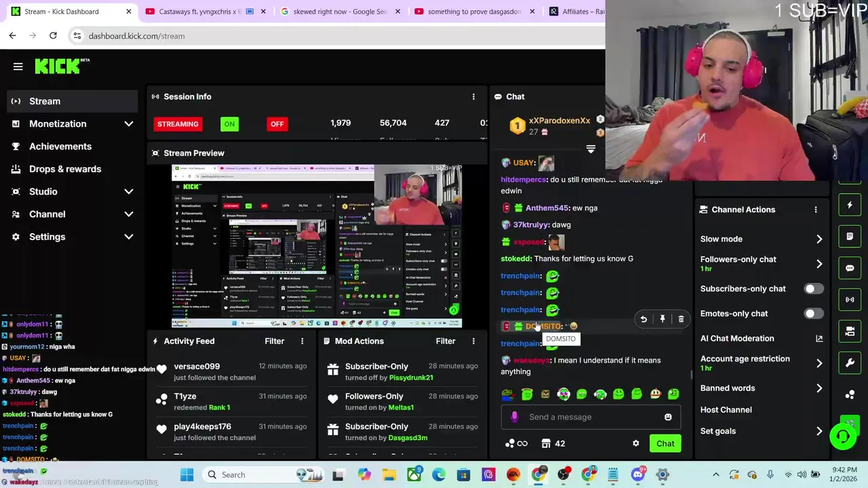Viewport: 868px width, 488px height.
Task: Open Banned words arrow
Action: pyautogui.click(x=819, y=388)
